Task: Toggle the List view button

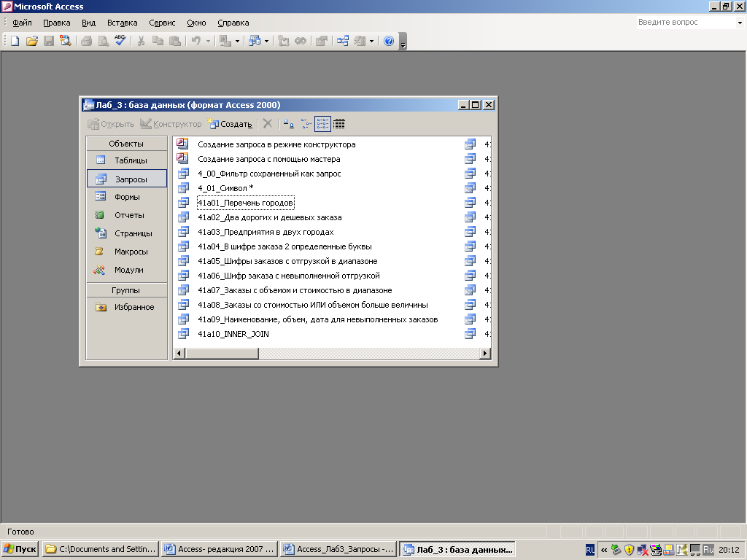Action: tap(322, 124)
